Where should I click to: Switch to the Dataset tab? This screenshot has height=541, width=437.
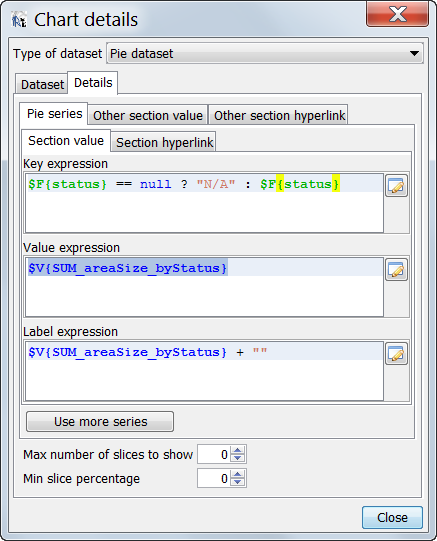(x=42, y=84)
